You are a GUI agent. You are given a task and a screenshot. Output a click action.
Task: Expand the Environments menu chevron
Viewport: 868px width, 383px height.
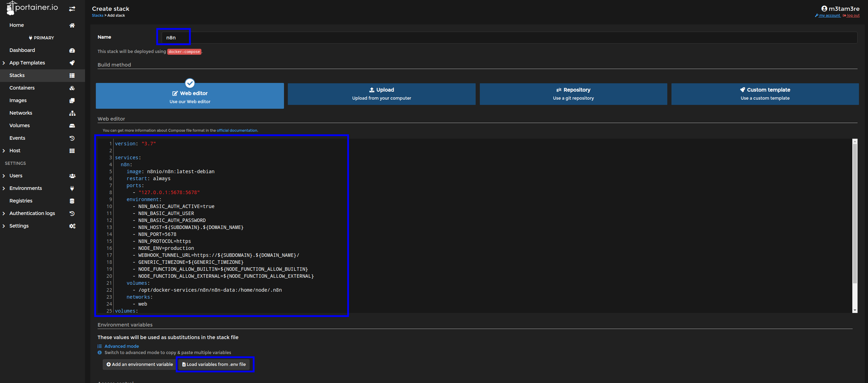coord(4,188)
